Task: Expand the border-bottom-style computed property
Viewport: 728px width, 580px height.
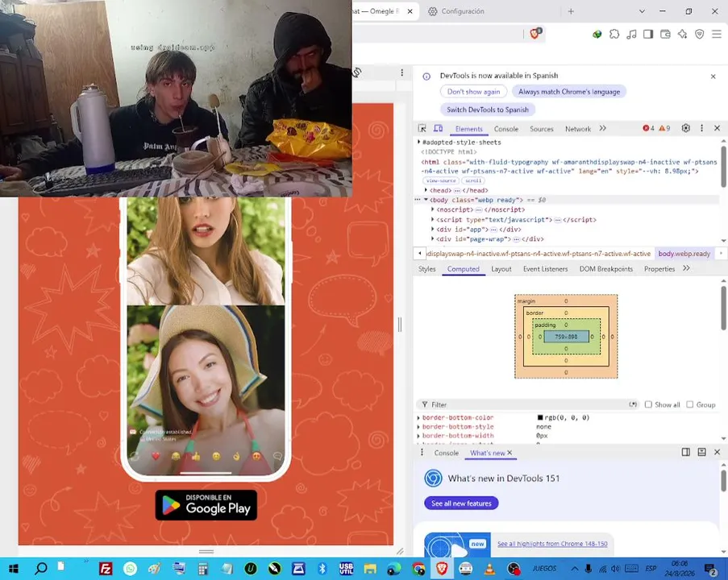Action: [418, 427]
